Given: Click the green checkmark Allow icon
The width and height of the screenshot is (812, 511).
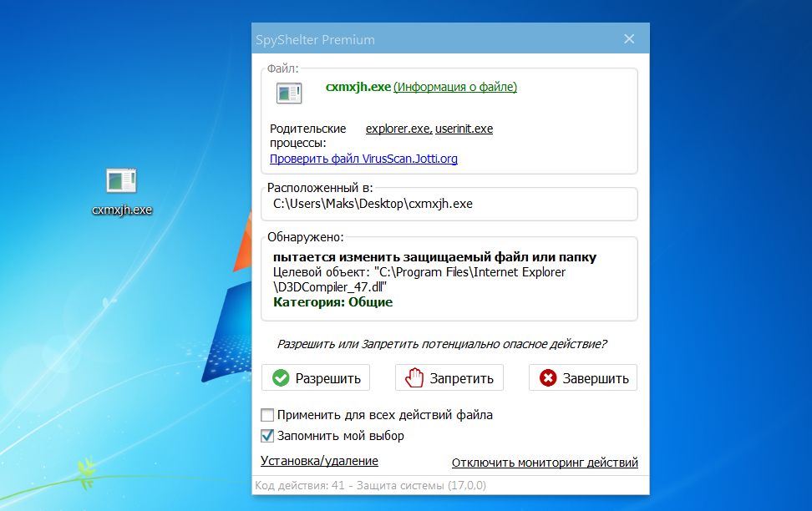Looking at the screenshot, I should tap(281, 378).
